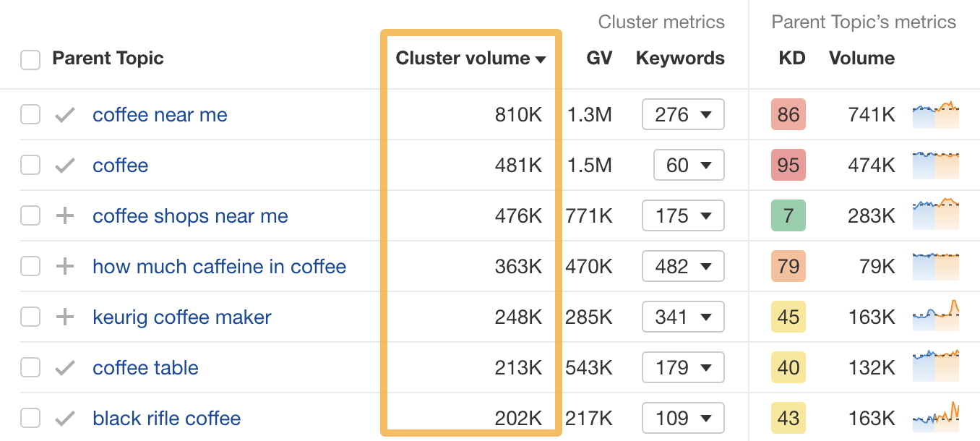
Task: Click the checkmark icon next to "coffee"
Action: tap(64, 165)
